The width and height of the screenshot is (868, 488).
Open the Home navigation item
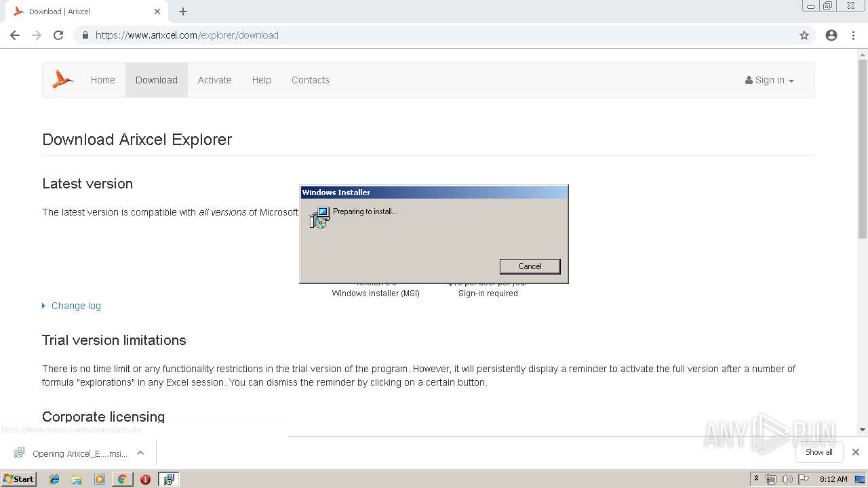point(103,80)
